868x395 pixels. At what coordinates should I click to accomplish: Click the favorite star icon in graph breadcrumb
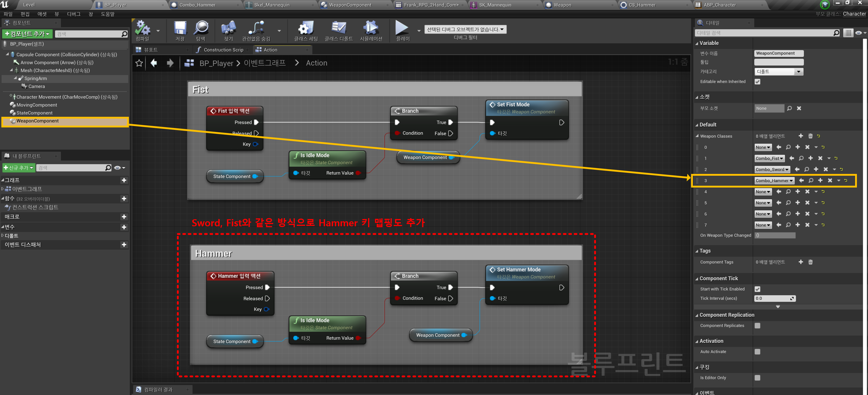tap(139, 63)
